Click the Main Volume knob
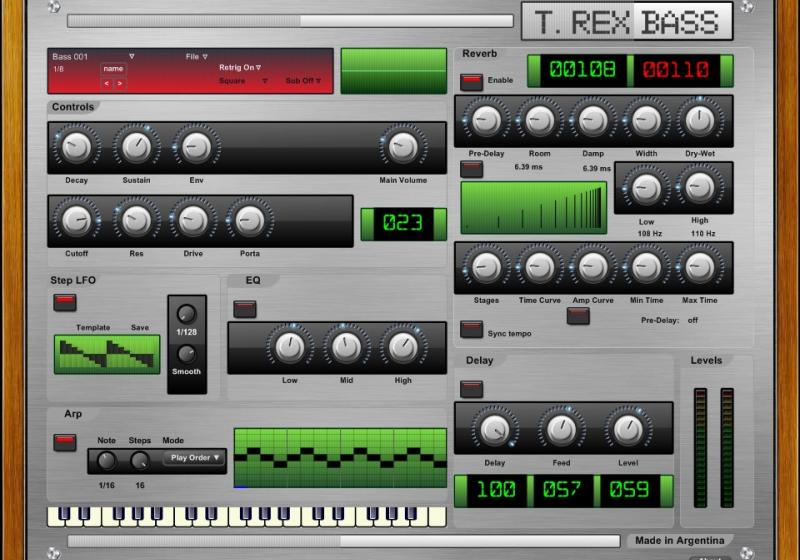Viewport: 800px width, 560px height. coord(403,148)
